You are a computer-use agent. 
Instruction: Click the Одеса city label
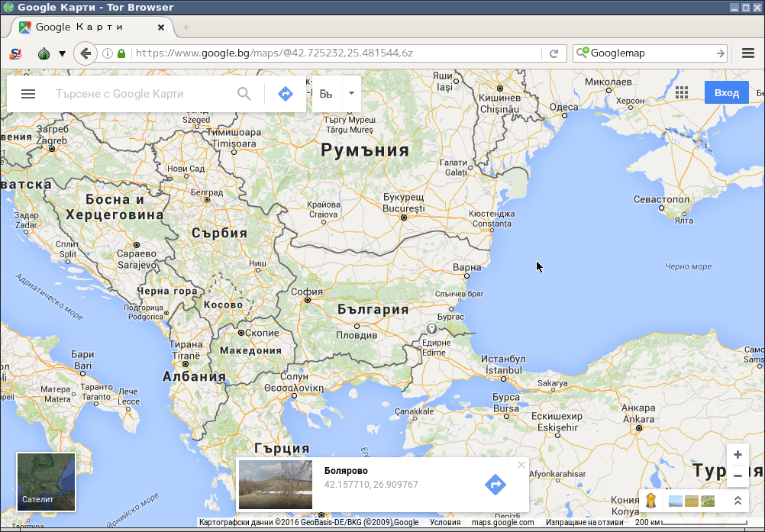click(x=564, y=107)
